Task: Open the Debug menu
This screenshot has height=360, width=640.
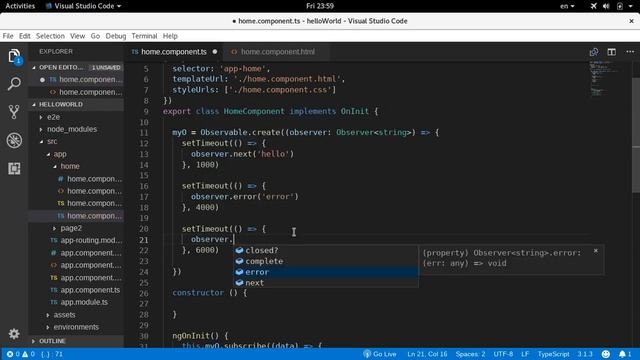Action: [x=116, y=36]
